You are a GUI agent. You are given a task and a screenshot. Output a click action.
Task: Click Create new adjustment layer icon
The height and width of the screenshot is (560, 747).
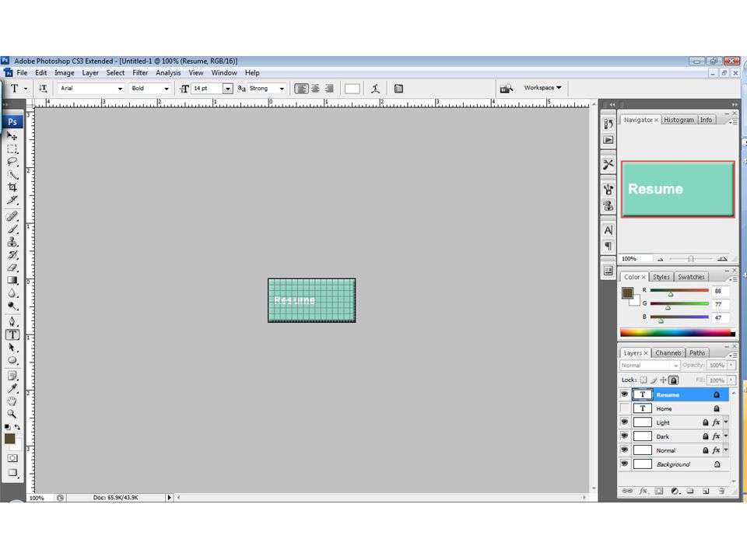(675, 491)
